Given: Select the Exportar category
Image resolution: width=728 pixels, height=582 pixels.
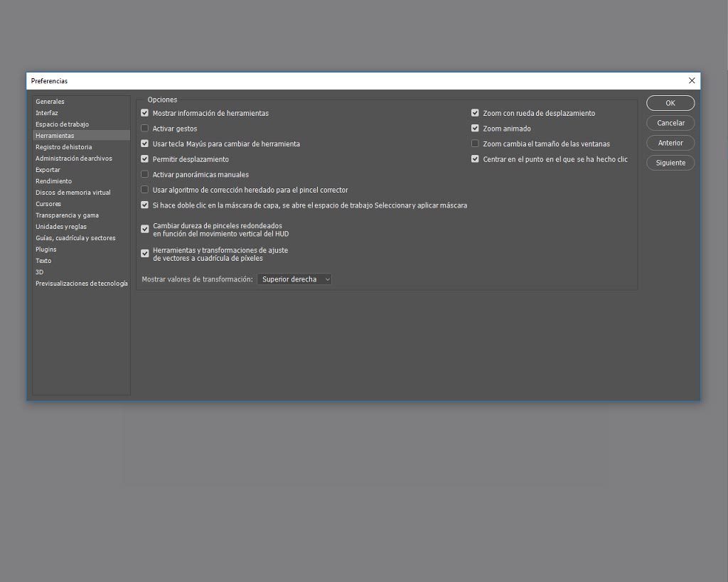Looking at the screenshot, I should 81,170.
